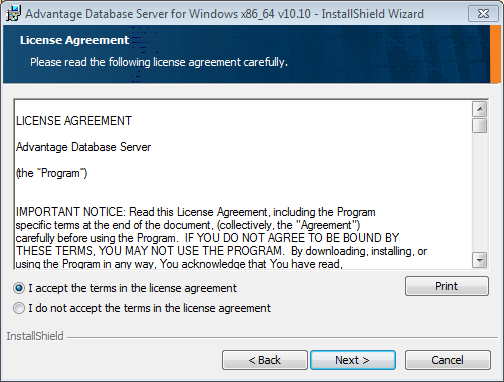Viewport: 504px width, 382px height.
Task: Click the Advantage Database Server window title text
Action: (x=224, y=14)
